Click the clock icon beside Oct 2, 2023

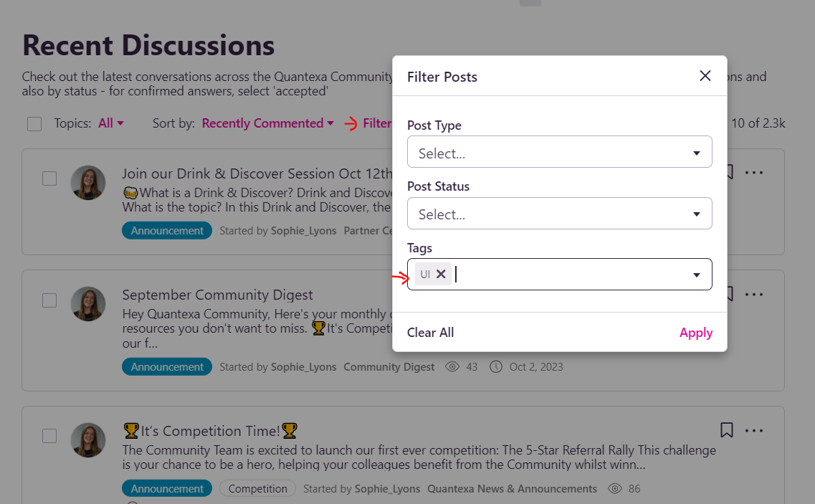pos(496,366)
